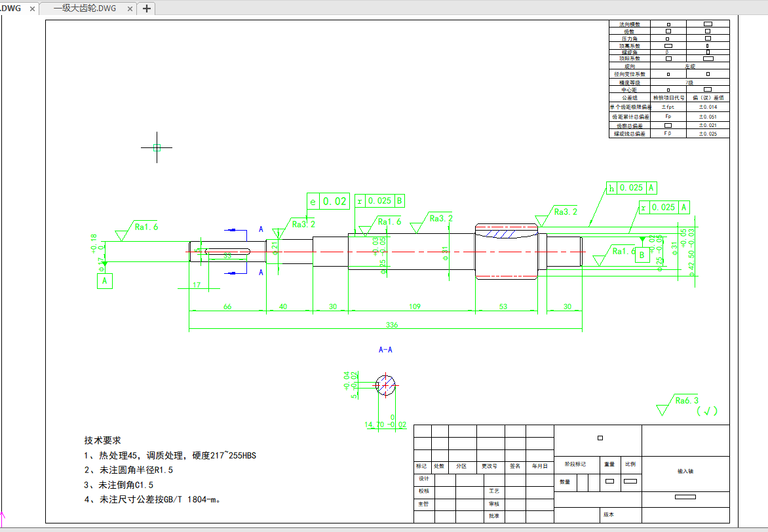The width and height of the screenshot is (768, 532).
Task: Select the datum A box at left
Action: pos(104,282)
